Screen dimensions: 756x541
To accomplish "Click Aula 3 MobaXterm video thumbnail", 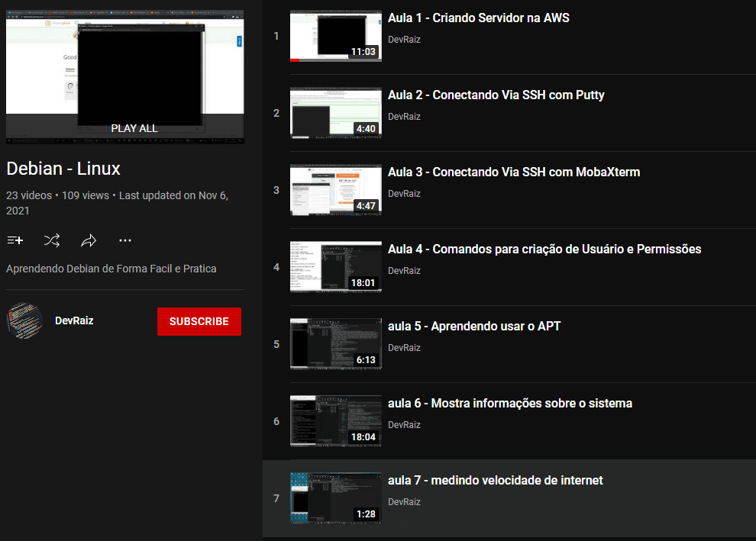I will pos(335,190).
